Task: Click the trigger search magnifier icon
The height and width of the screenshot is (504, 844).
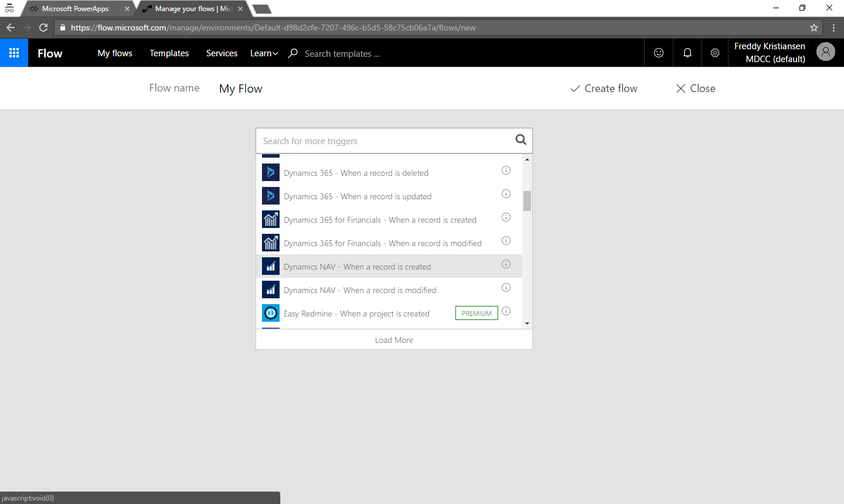Action: point(520,139)
